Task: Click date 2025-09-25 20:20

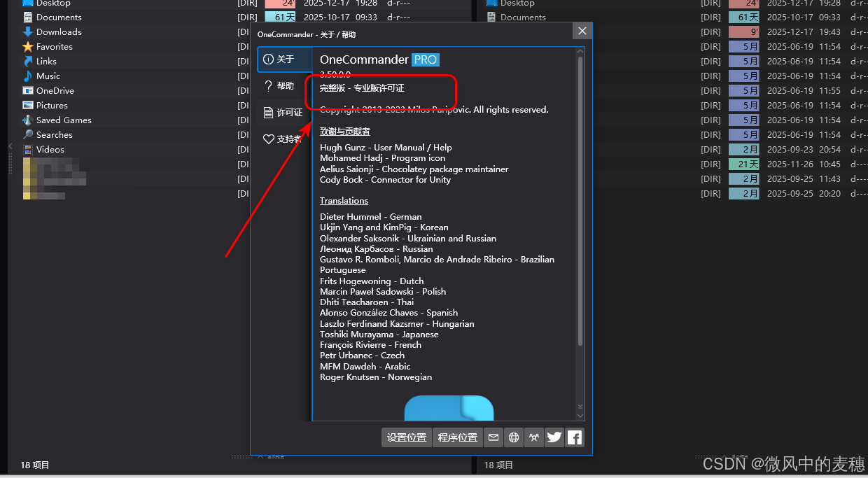Action: coord(804,193)
